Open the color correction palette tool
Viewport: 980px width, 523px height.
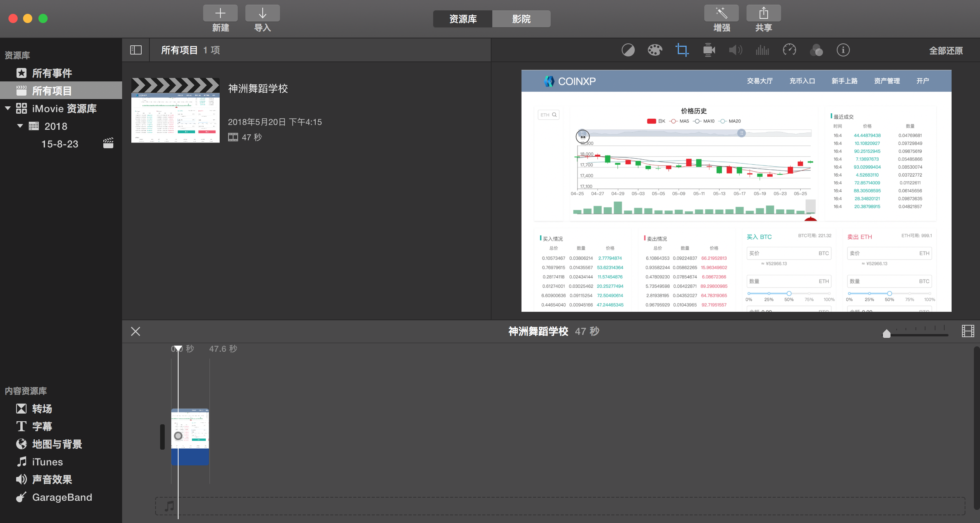tap(655, 50)
